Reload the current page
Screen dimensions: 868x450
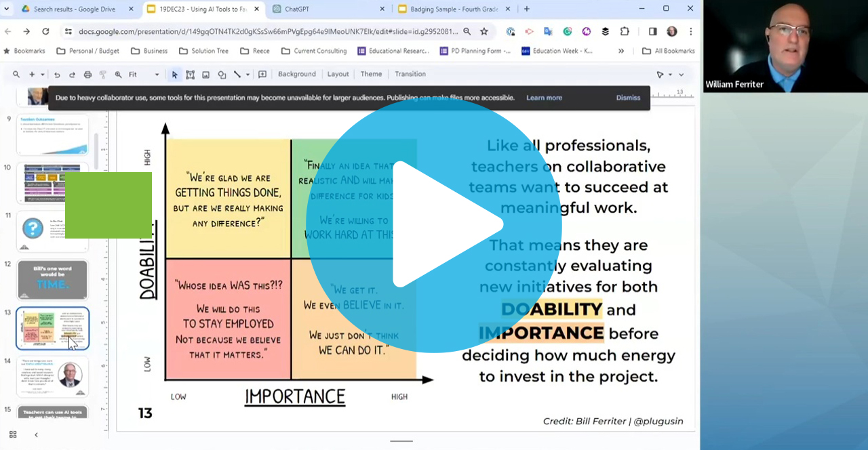(45, 31)
